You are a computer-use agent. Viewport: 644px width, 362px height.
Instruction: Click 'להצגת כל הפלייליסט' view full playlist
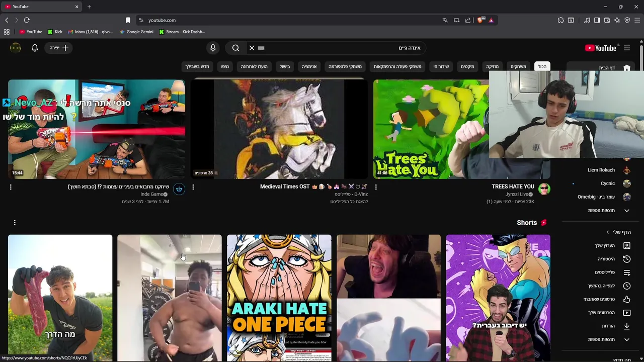349,202
